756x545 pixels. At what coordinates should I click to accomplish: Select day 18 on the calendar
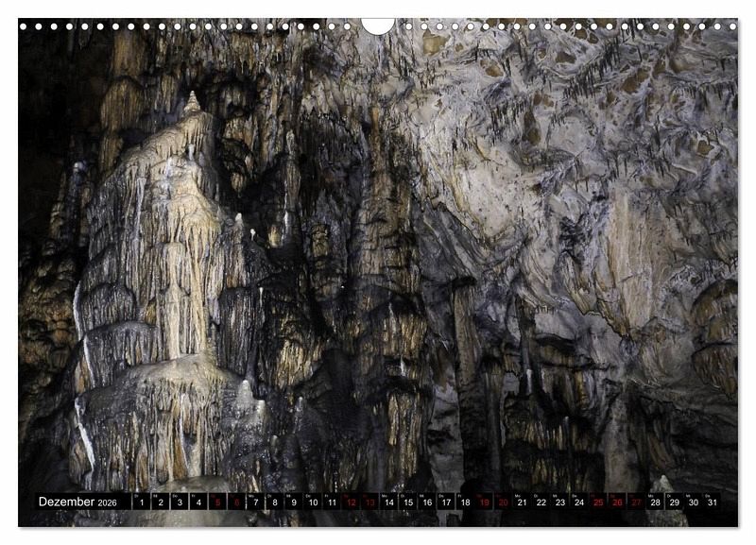(x=465, y=502)
